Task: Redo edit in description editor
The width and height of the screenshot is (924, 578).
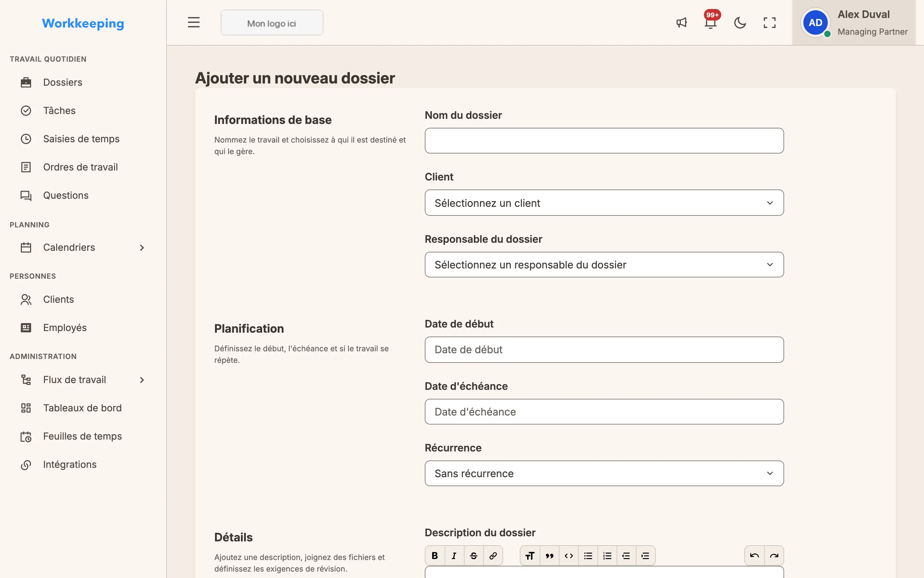Action: [774, 556]
